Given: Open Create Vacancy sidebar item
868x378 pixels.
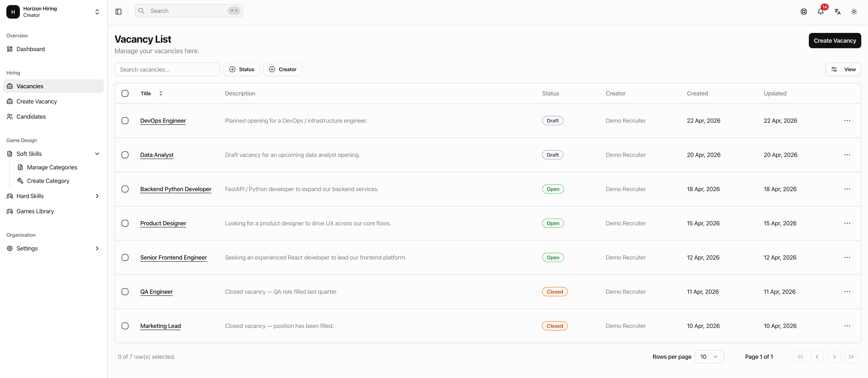Looking at the screenshot, I should tap(54, 101).
